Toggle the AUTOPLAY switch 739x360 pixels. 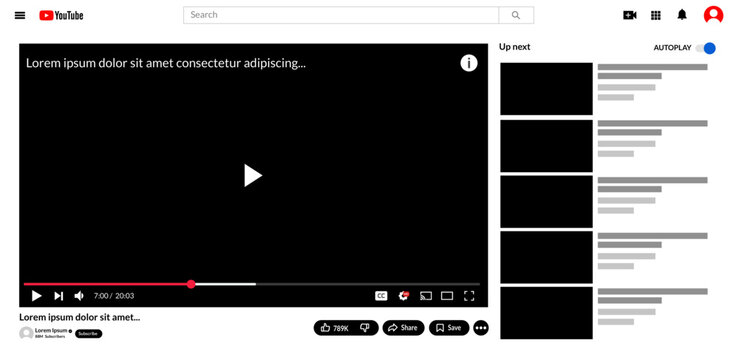pyautogui.click(x=706, y=48)
